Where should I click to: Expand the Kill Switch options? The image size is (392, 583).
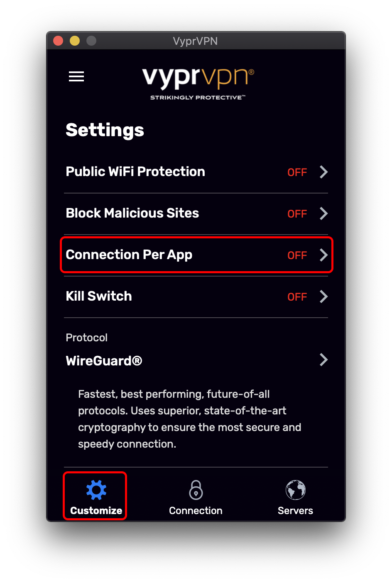[324, 296]
